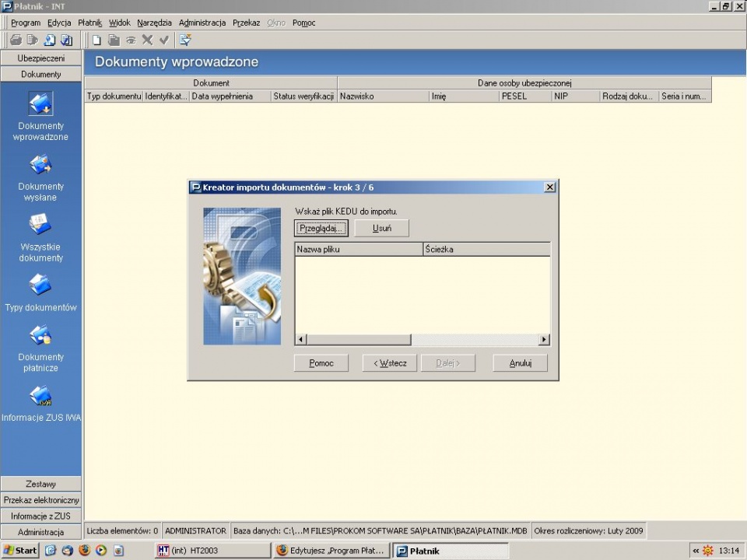Sort by the Nazwisko column
The image size is (747, 560).
click(x=384, y=96)
